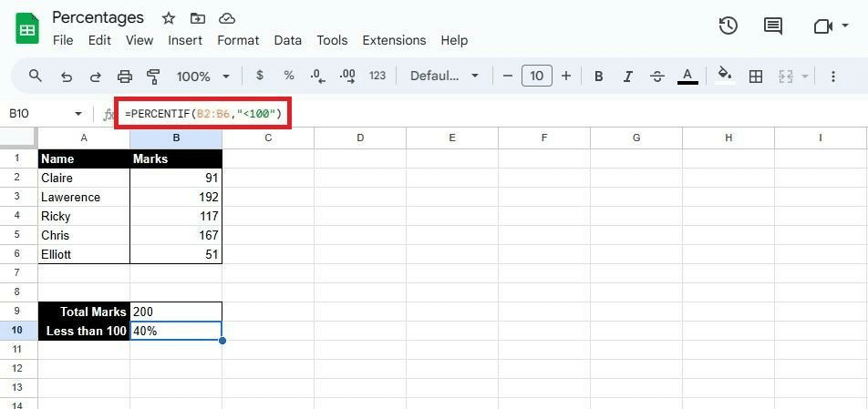Click the format as percent button
This screenshot has width=868, height=409.
[x=289, y=77]
